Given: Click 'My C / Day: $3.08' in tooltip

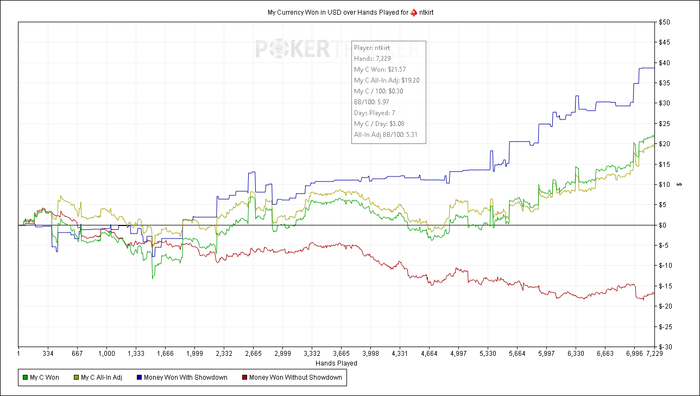Looking at the screenshot, I should (x=379, y=124).
